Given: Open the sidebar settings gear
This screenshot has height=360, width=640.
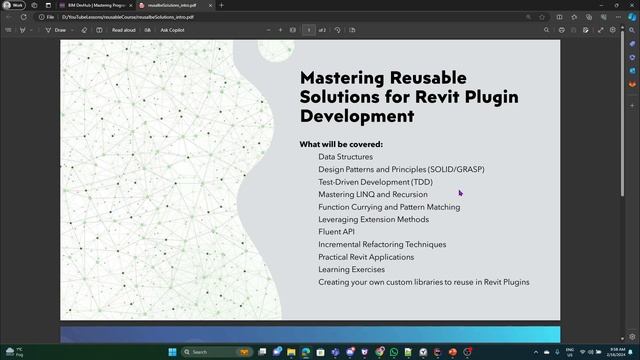Looking at the screenshot, I should pyautogui.click(x=632, y=337).
